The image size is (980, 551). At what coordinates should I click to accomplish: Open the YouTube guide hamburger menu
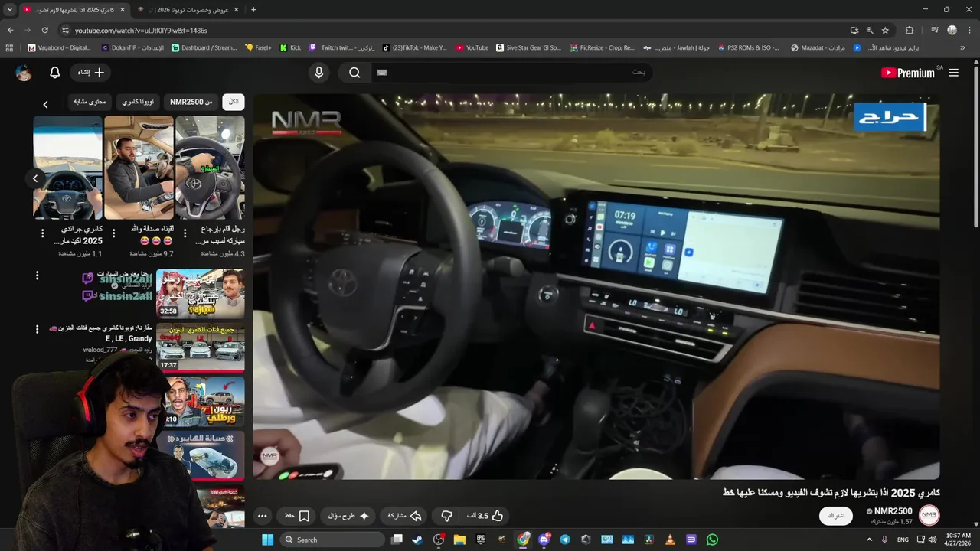[953, 73]
